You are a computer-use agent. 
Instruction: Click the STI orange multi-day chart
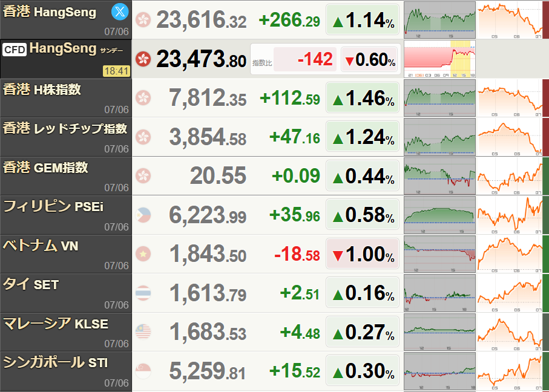pyautogui.click(x=510, y=371)
